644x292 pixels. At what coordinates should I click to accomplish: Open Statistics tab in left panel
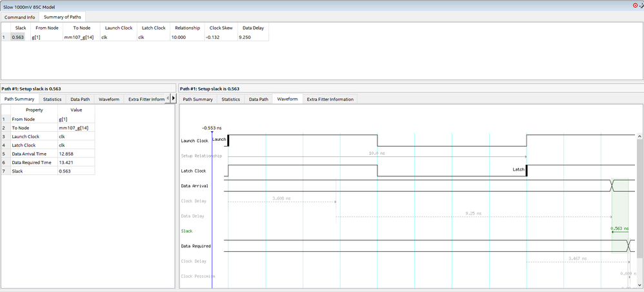tap(52, 99)
